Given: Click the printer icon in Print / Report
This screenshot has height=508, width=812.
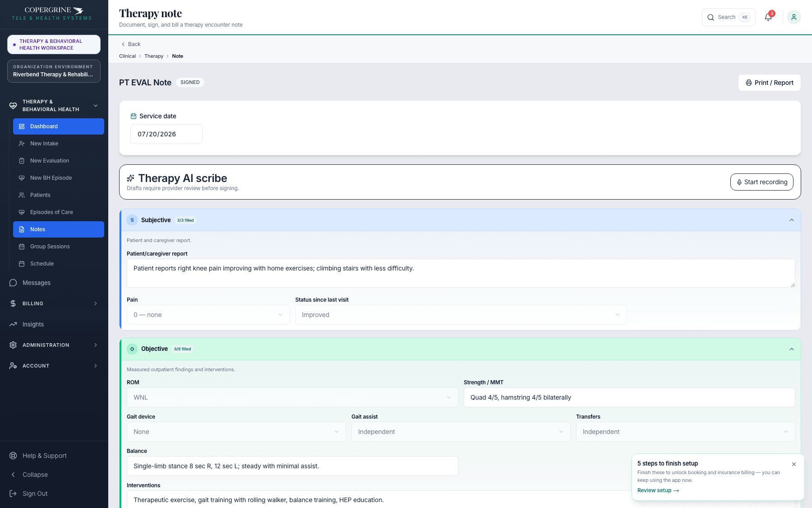Looking at the screenshot, I should (749, 83).
